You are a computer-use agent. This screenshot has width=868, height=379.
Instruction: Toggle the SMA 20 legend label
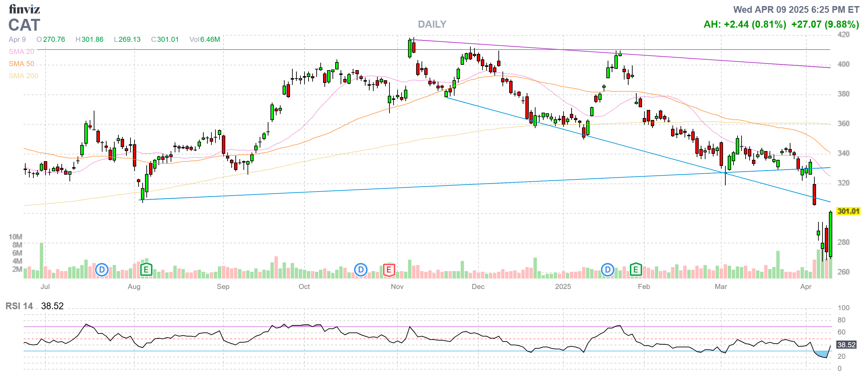click(x=22, y=52)
